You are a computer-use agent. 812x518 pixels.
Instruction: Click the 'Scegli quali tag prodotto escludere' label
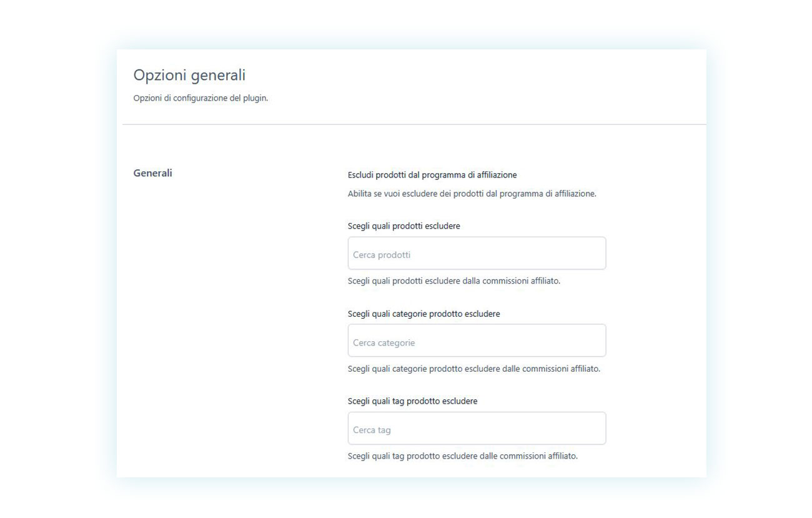click(x=412, y=401)
